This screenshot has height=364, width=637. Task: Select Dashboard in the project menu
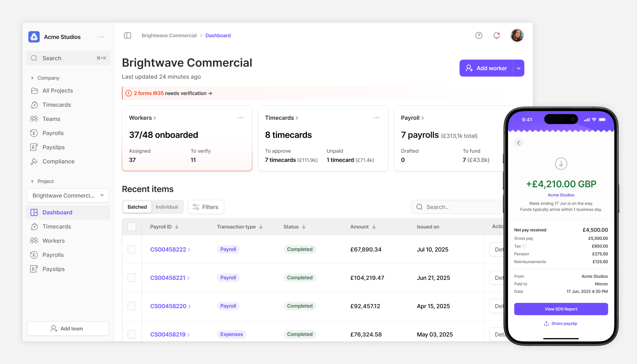[x=68, y=212]
